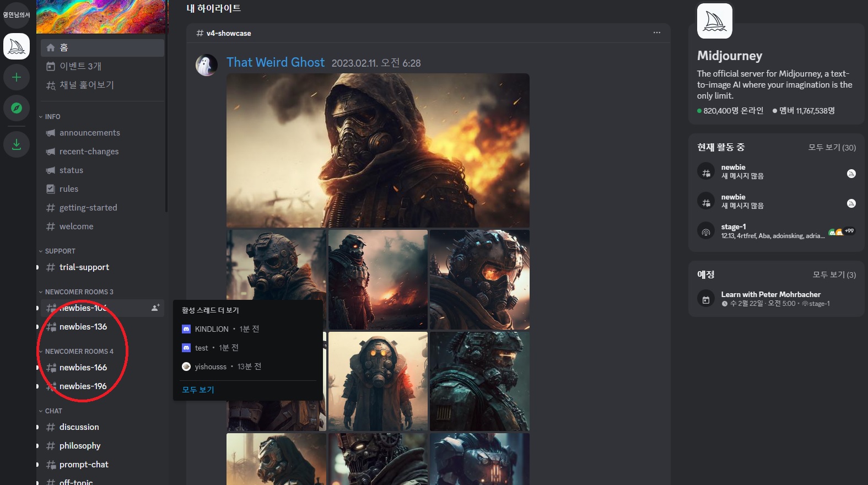This screenshot has height=485, width=868.
Task: Open the v4-showcase channel header
Action: point(224,33)
